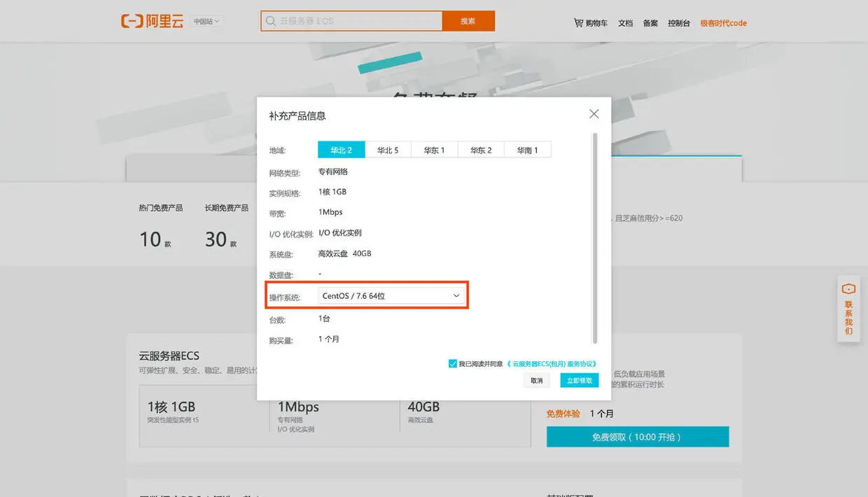Image resolution: width=868 pixels, height=497 pixels.
Task: Open the 云服务器ECS(包月) 服务协议 link
Action: pos(552,363)
